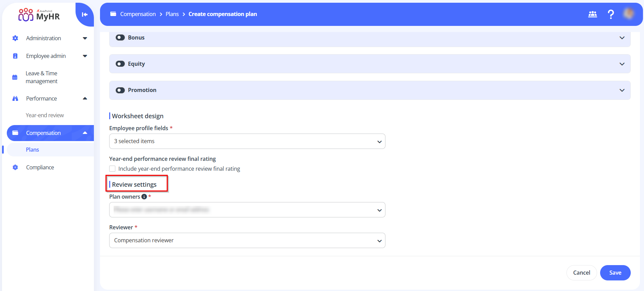Screen dimensions: 644x291
Task: Click the Administration gear icon
Action: point(15,38)
